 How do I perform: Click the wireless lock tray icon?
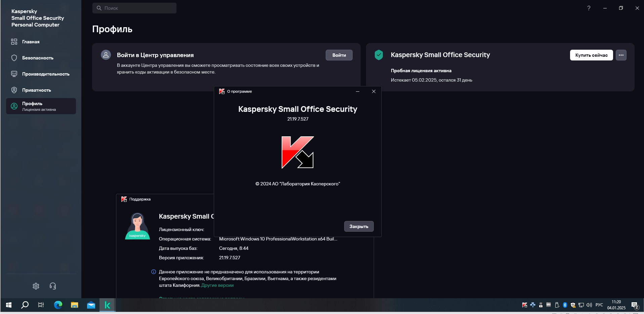click(541, 305)
